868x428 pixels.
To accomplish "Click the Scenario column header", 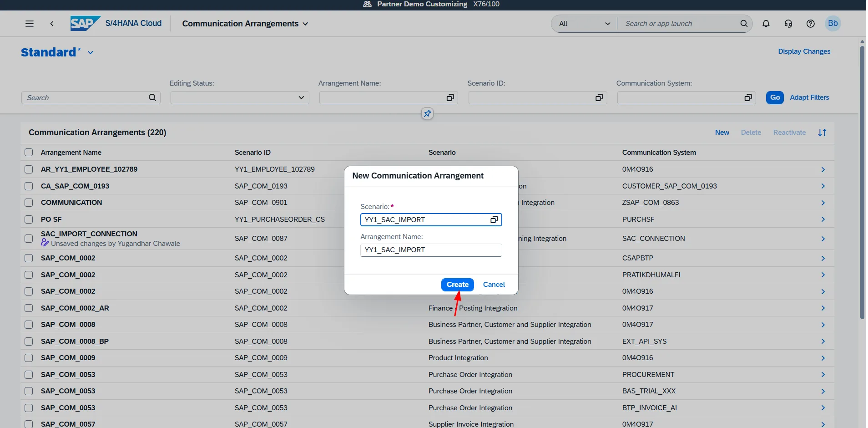I will 442,153.
